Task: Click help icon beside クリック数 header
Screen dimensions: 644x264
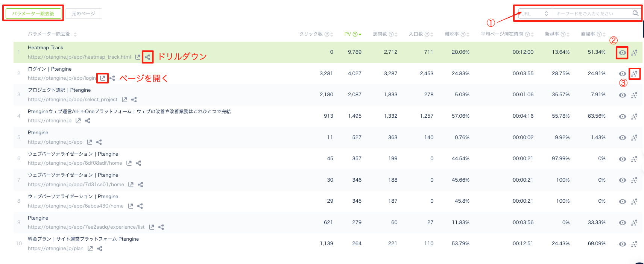Action: pos(327,34)
